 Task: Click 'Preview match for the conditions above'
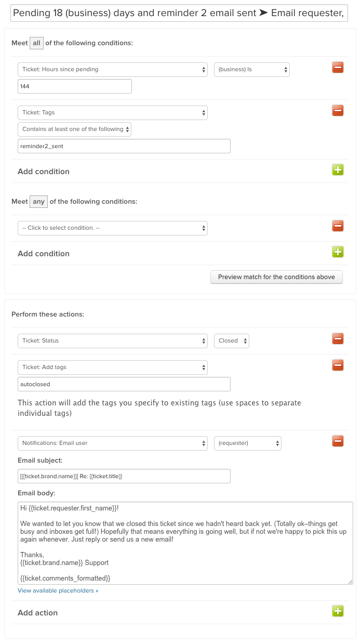pyautogui.click(x=276, y=277)
